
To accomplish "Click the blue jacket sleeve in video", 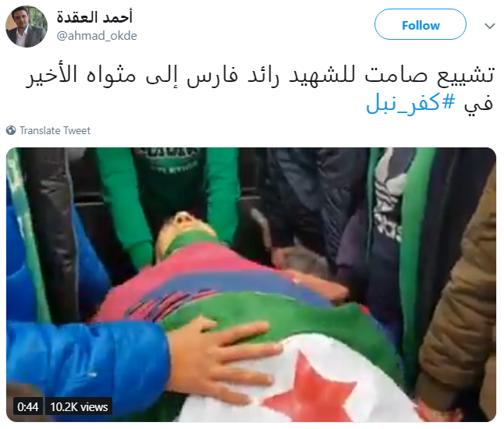I will [88, 355].
